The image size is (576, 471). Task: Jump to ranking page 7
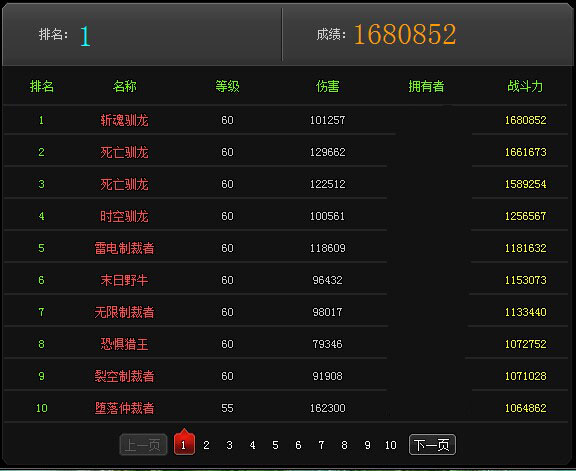(x=321, y=445)
